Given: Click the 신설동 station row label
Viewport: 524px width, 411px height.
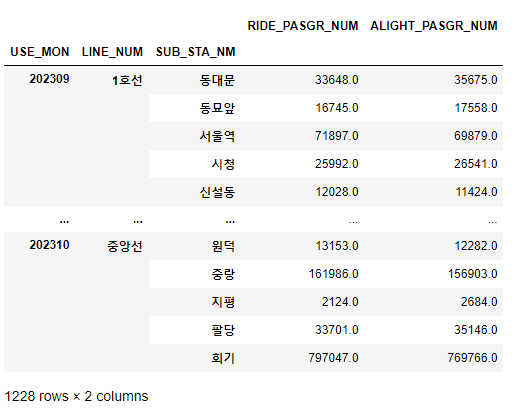Looking at the screenshot, I should click(217, 192).
